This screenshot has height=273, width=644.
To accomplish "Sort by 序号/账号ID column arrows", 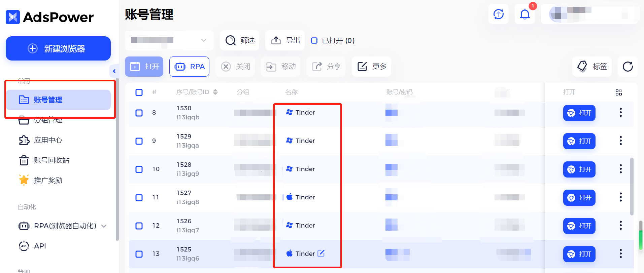I will 215,92.
